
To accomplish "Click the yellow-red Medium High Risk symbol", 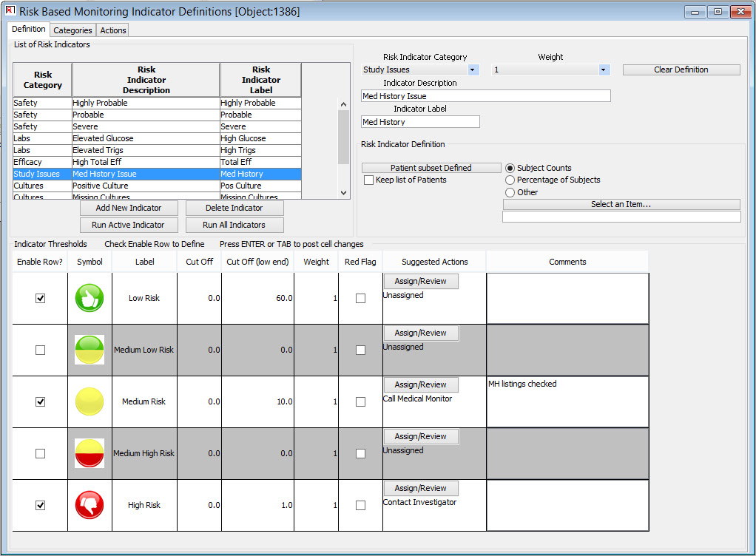I will tap(90, 453).
